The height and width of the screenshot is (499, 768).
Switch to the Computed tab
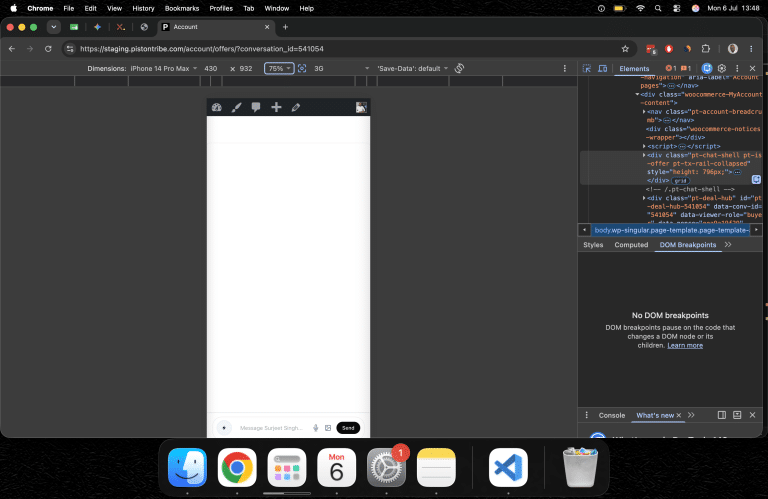click(x=631, y=245)
